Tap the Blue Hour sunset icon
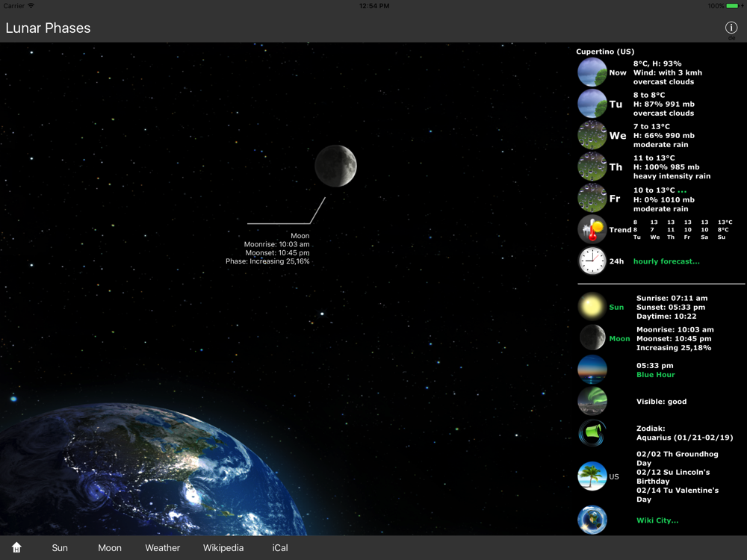Screen dimensions: 747x560 tap(592, 370)
